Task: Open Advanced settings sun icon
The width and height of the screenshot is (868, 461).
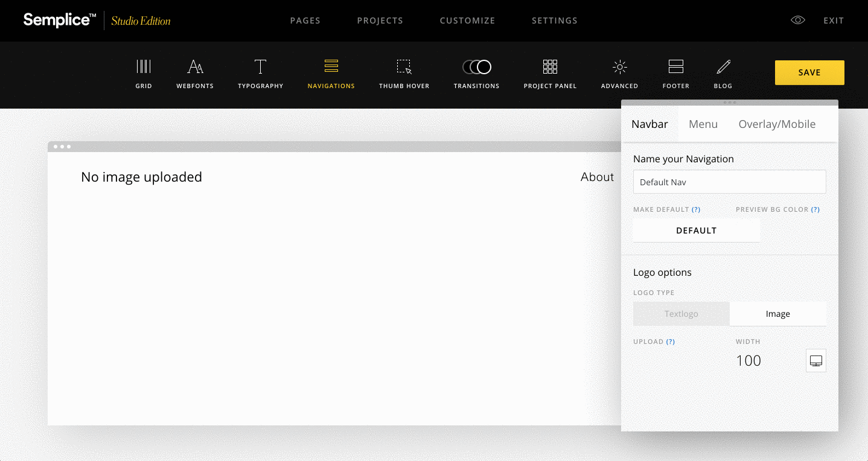Action: pyautogui.click(x=619, y=67)
